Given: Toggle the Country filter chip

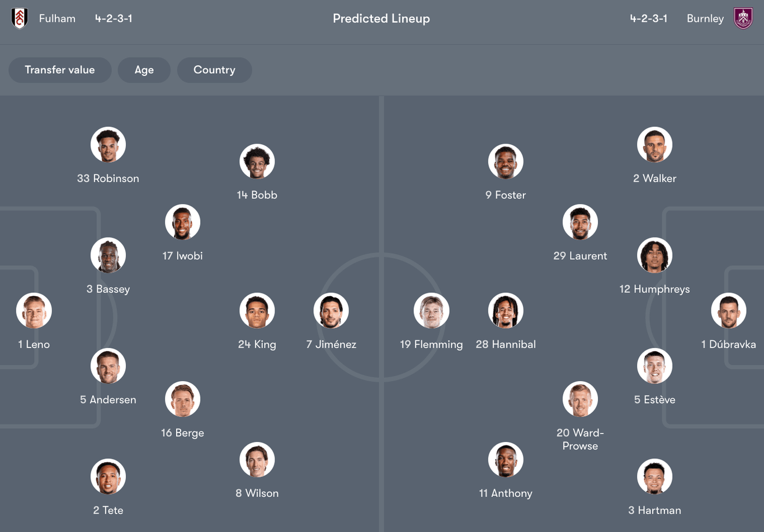Looking at the screenshot, I should (x=214, y=70).
